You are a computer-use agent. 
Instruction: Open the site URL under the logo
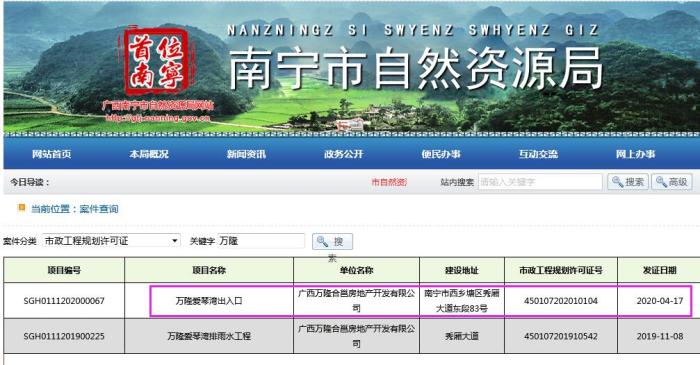(158, 118)
